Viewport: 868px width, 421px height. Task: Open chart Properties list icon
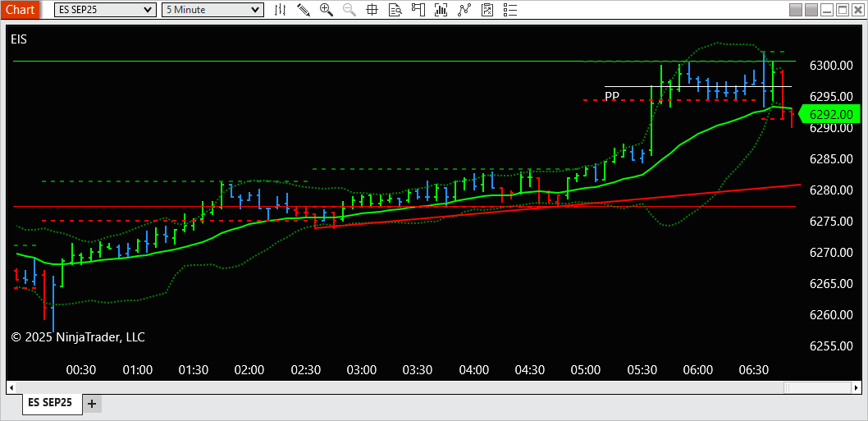(509, 9)
